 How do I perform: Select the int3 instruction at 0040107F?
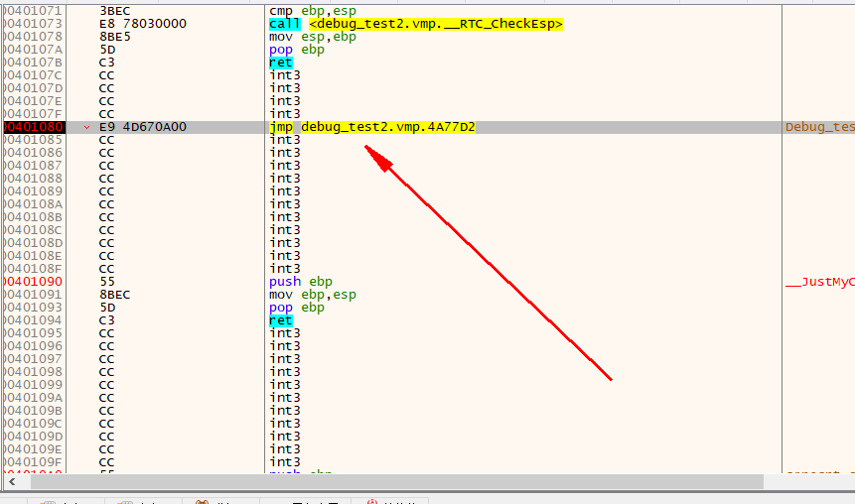(285, 114)
